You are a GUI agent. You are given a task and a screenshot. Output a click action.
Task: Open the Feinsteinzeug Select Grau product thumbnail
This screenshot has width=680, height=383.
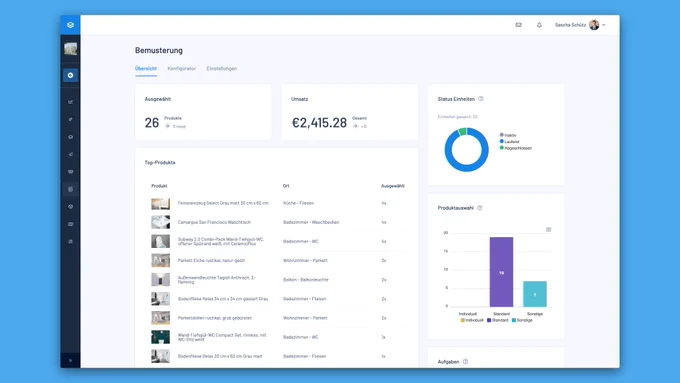160,203
